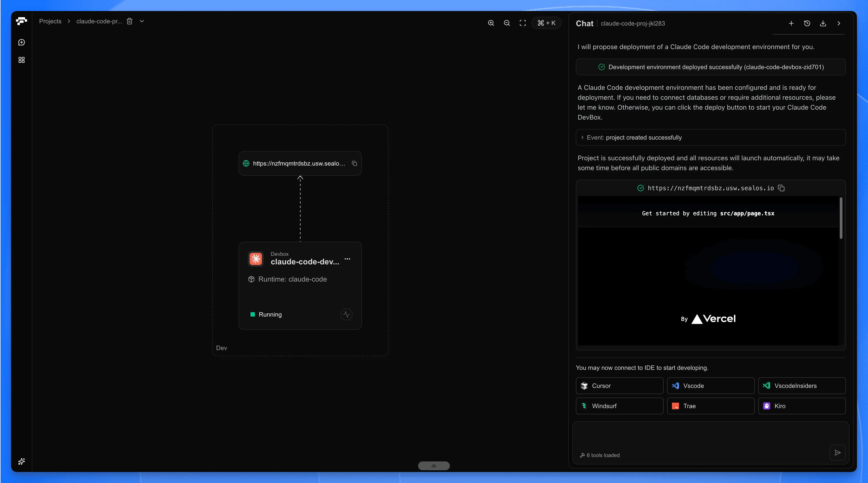This screenshot has width=868, height=483.
Task: Click the Vercel preview thumbnail
Action: 708,271
